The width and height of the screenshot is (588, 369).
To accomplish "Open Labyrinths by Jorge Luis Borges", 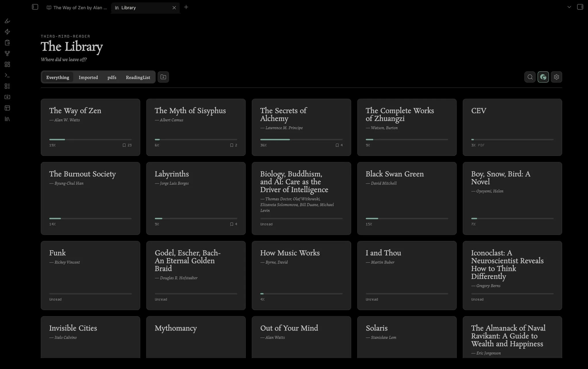I will pos(196,198).
